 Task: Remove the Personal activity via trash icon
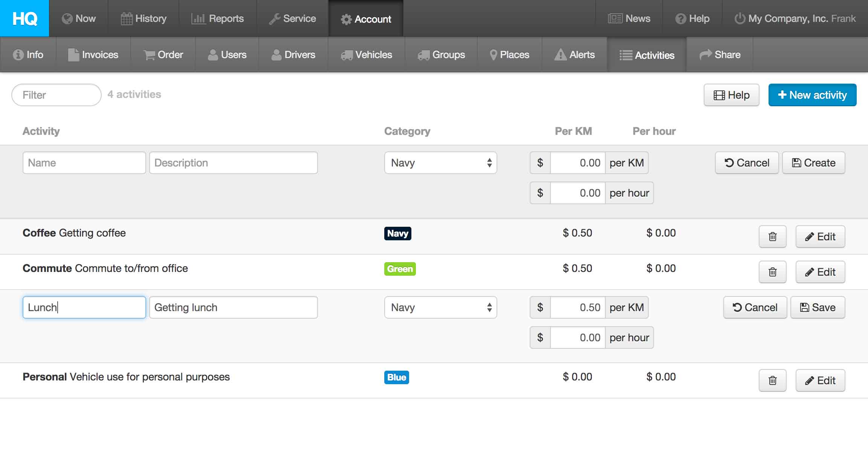click(772, 380)
